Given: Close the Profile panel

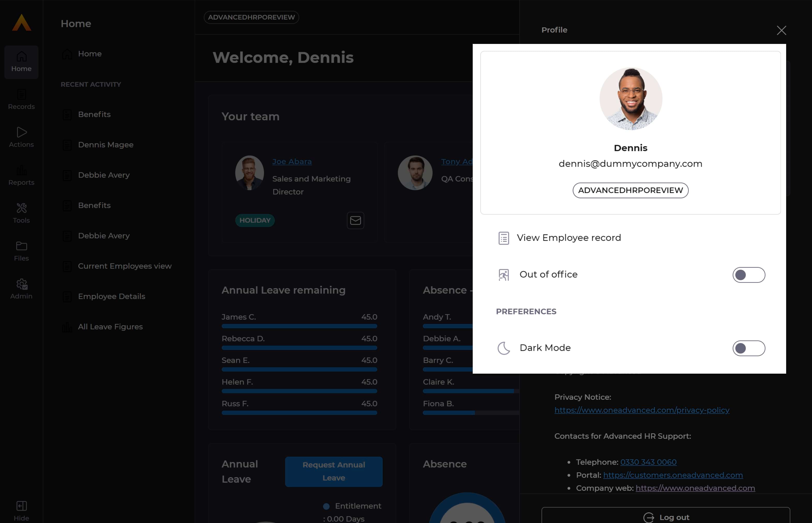Looking at the screenshot, I should [x=781, y=30].
